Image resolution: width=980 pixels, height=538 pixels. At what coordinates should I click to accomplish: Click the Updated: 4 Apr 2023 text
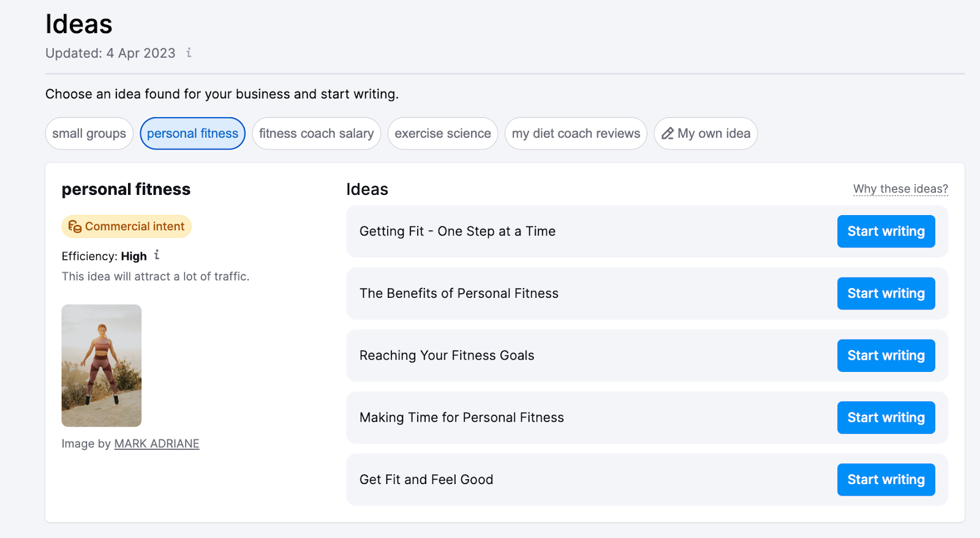click(x=110, y=53)
